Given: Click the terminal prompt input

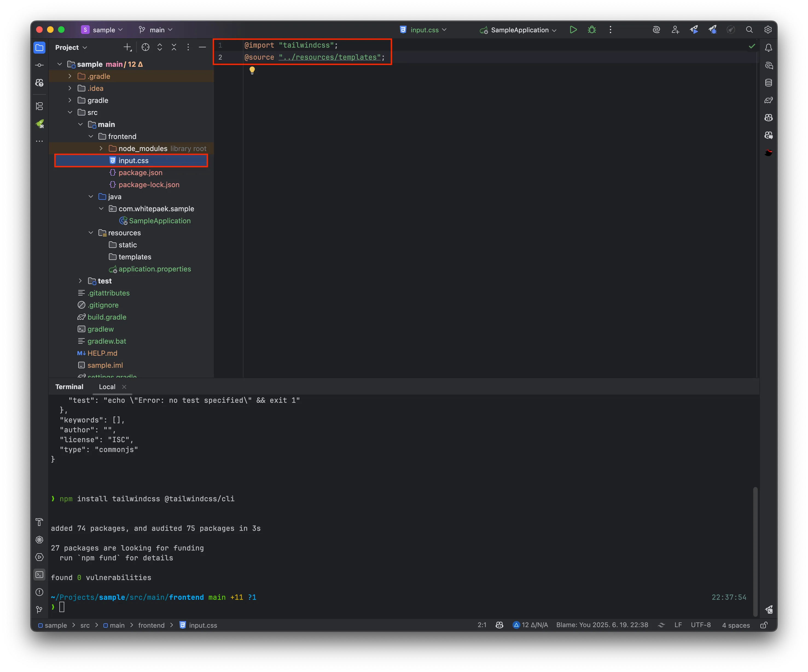Looking at the screenshot, I should point(62,607).
